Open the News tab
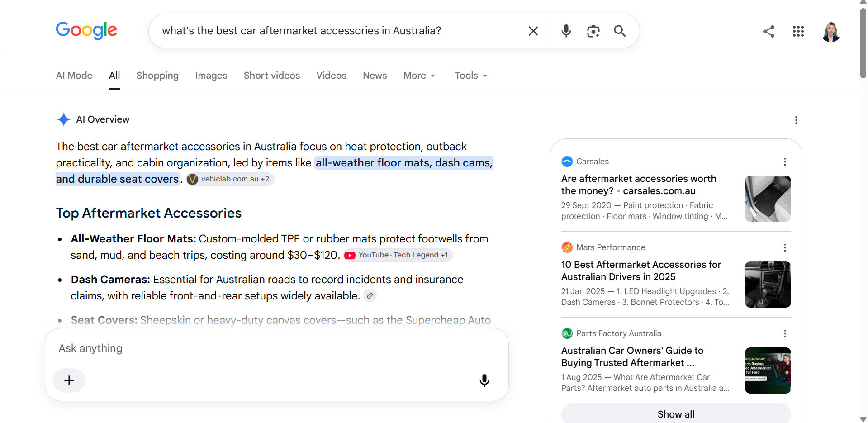Viewport: 868px width, 423px height. pos(375,76)
